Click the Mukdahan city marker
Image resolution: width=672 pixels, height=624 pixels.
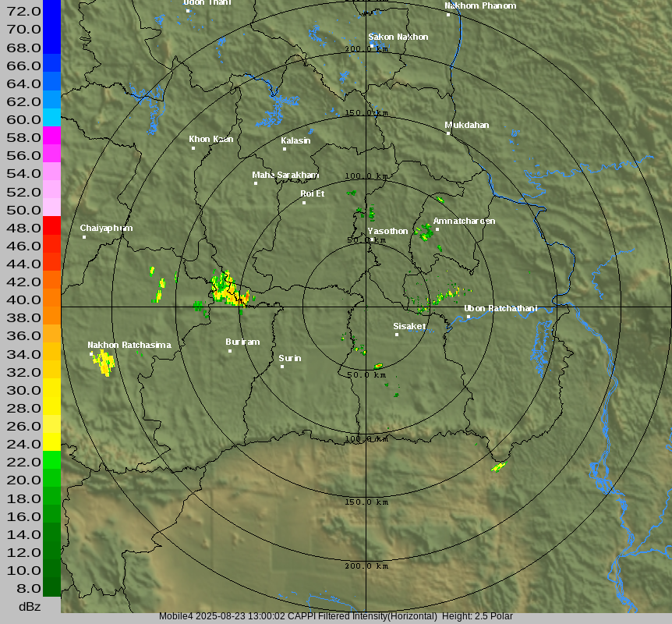[448, 133]
